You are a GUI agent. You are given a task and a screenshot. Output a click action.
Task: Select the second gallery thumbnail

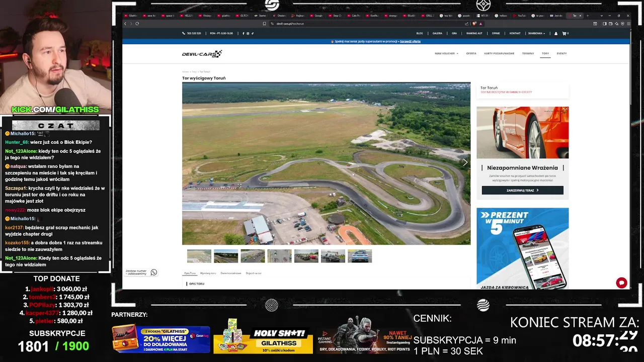click(226, 256)
